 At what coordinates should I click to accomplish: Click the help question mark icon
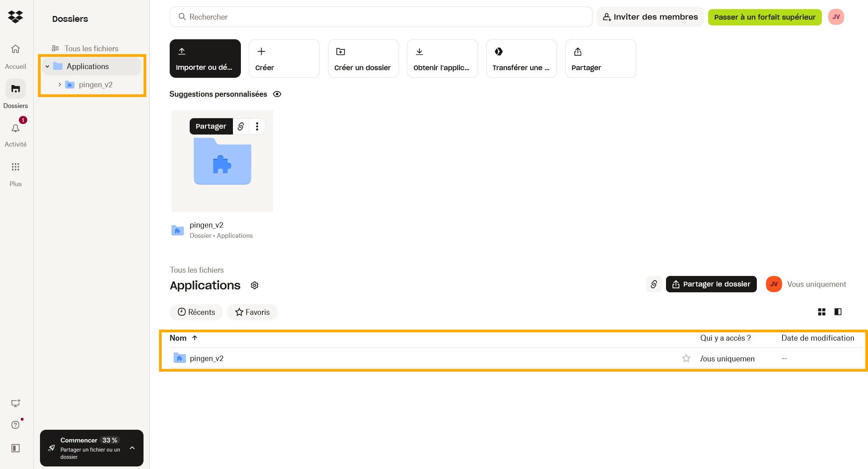[15, 425]
